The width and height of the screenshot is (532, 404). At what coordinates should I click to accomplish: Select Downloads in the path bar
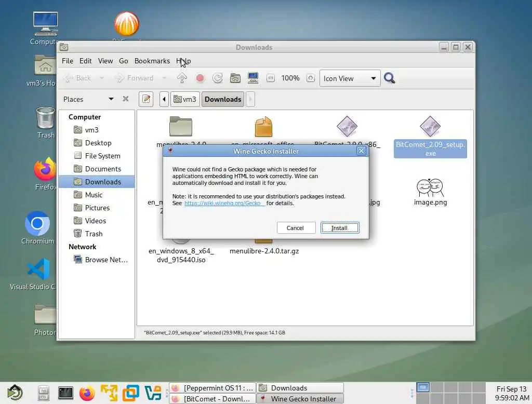coord(223,99)
